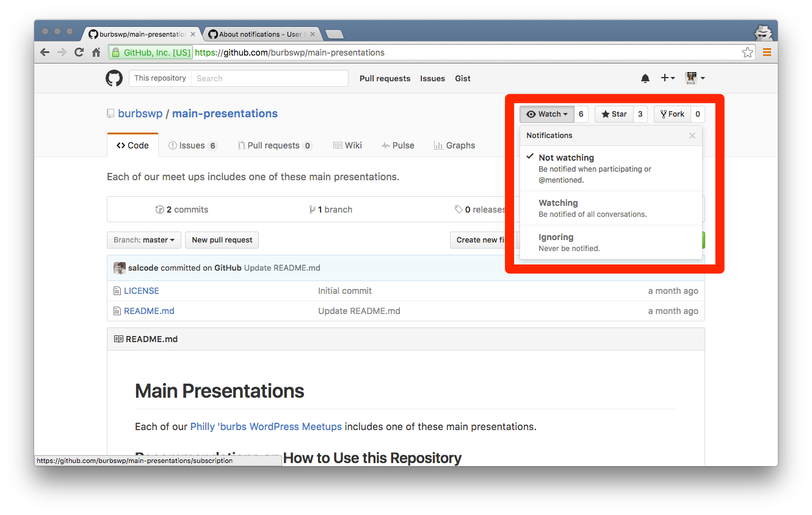
Task: Click the README.md file row icon
Action: point(117,312)
